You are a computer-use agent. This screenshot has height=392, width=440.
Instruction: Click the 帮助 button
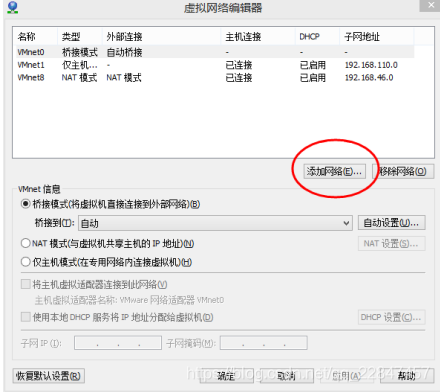pyautogui.click(x=407, y=376)
